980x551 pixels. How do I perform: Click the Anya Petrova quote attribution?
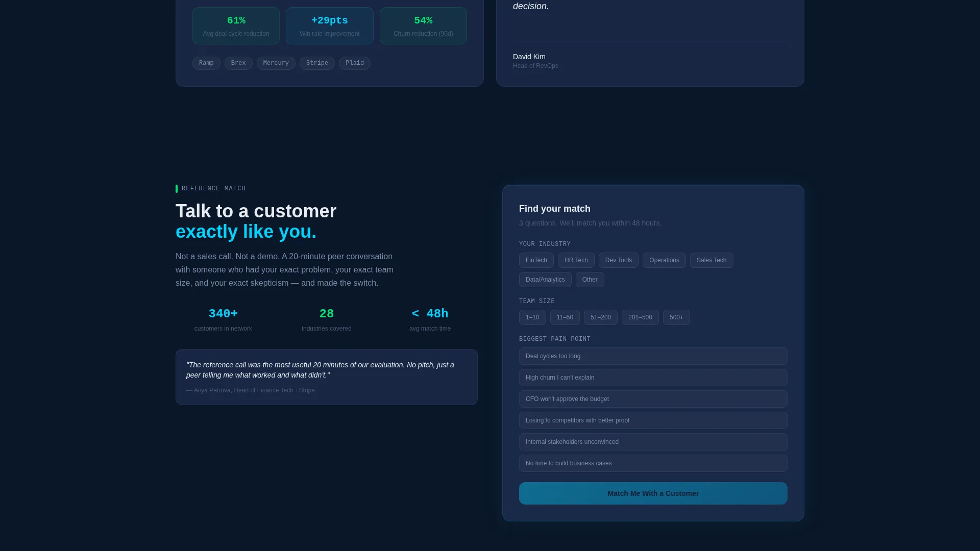pyautogui.click(x=251, y=390)
